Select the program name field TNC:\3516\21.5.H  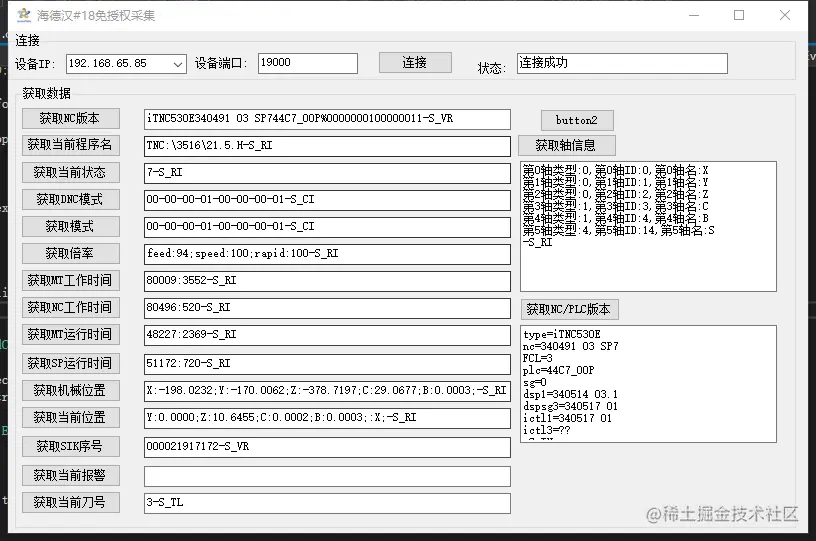click(327, 146)
